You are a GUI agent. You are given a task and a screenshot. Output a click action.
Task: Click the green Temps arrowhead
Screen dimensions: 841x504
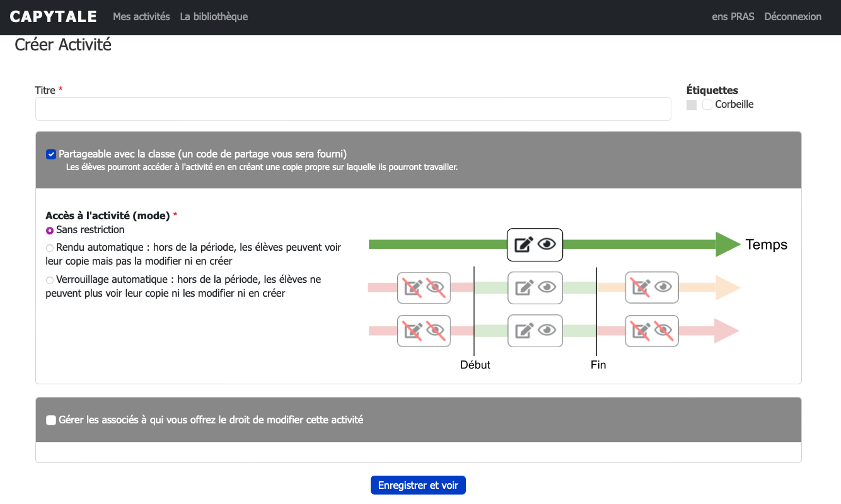click(727, 244)
